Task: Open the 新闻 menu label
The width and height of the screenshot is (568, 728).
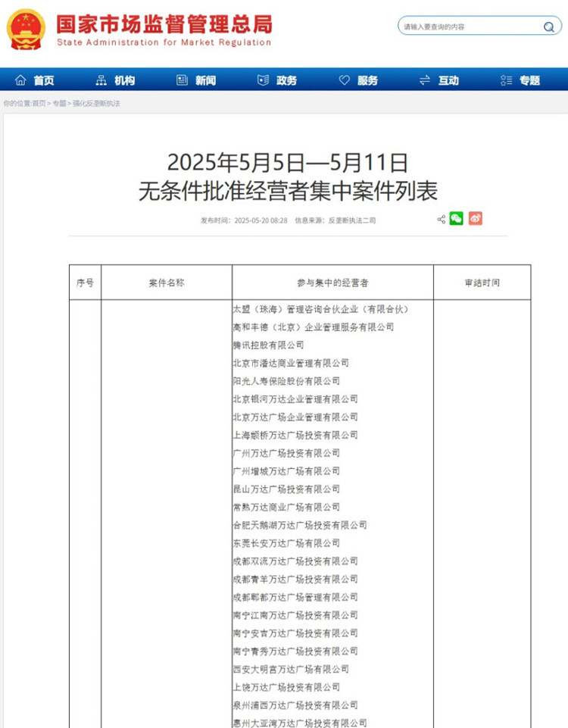Action: tap(205, 81)
